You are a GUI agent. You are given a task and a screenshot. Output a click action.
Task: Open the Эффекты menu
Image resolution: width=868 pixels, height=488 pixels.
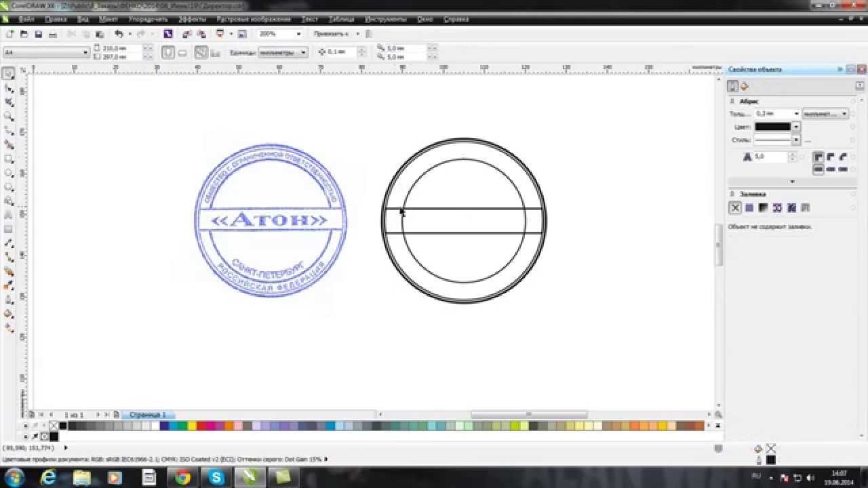(x=193, y=20)
